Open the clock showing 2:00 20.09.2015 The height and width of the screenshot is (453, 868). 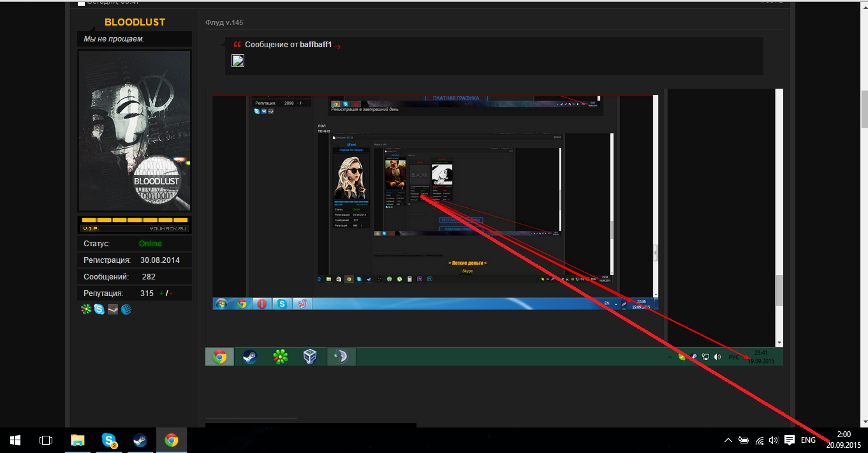[x=843, y=440]
